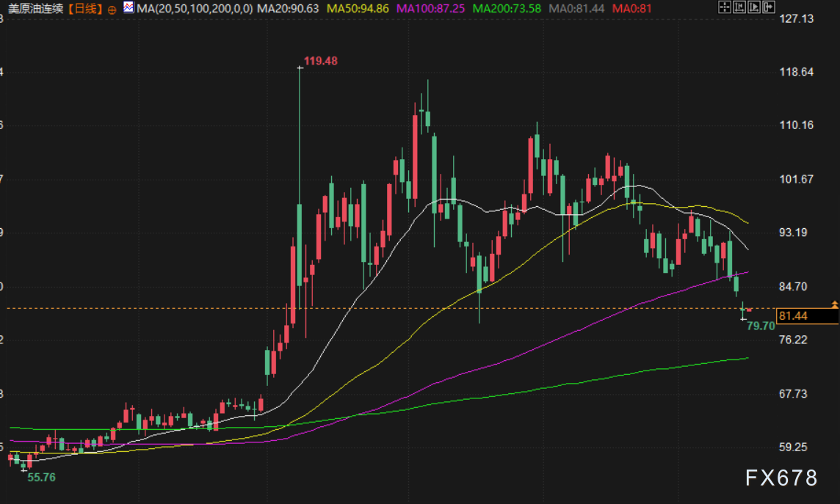Open MA(20,50,100,200,0,0) indicator parameters
The width and height of the screenshot is (840, 504).
195,9
